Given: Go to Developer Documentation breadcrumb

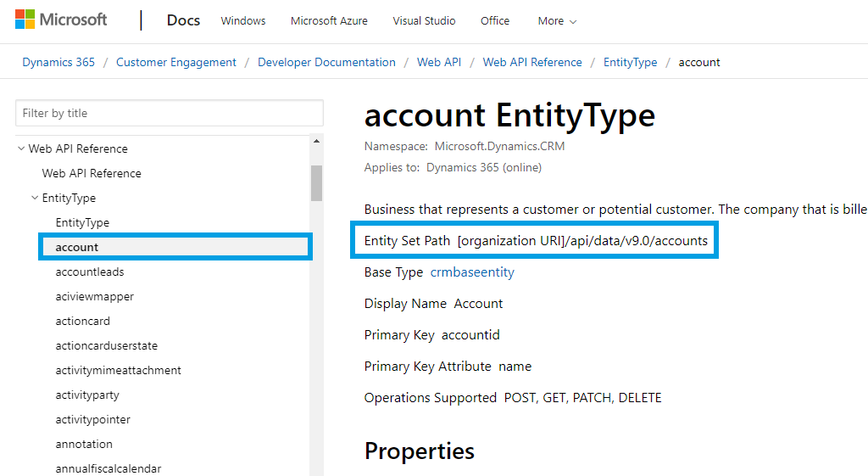Looking at the screenshot, I should (326, 62).
